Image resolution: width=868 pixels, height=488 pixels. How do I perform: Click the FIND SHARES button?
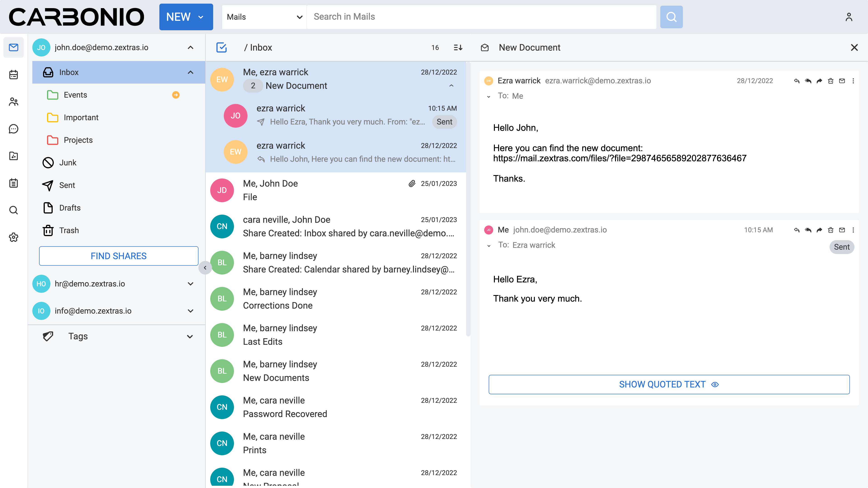[x=119, y=256]
